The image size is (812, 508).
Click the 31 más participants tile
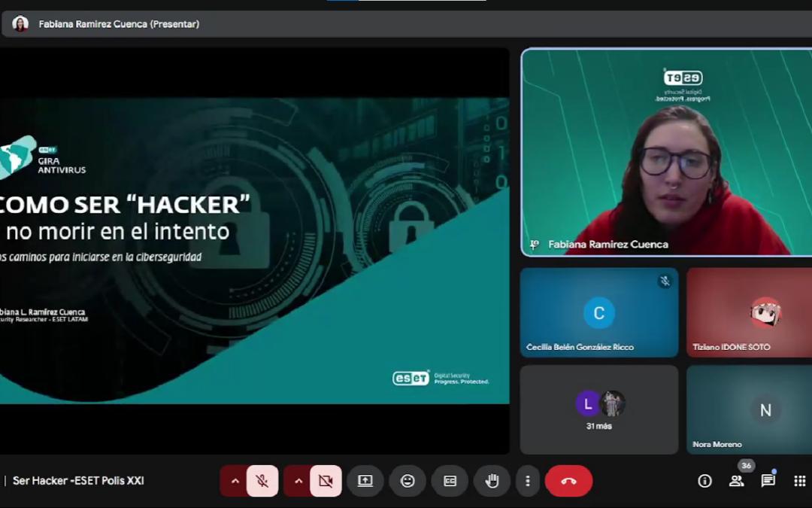(x=599, y=409)
